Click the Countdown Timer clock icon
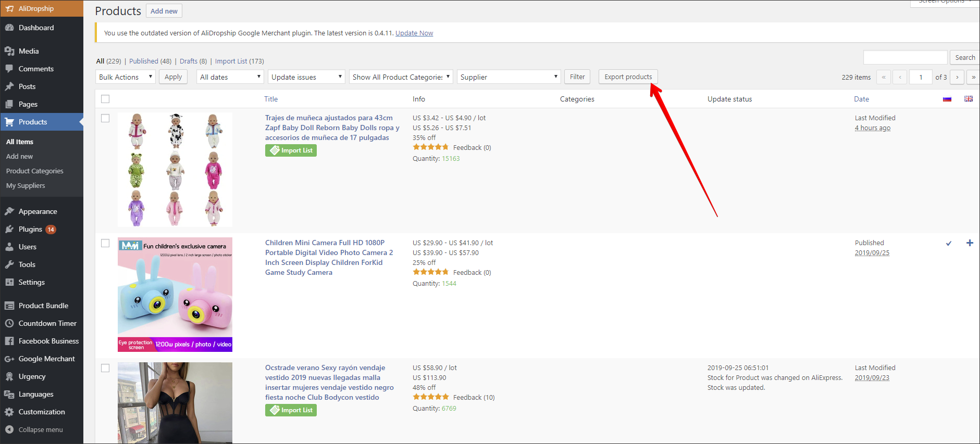980x444 pixels. tap(9, 323)
